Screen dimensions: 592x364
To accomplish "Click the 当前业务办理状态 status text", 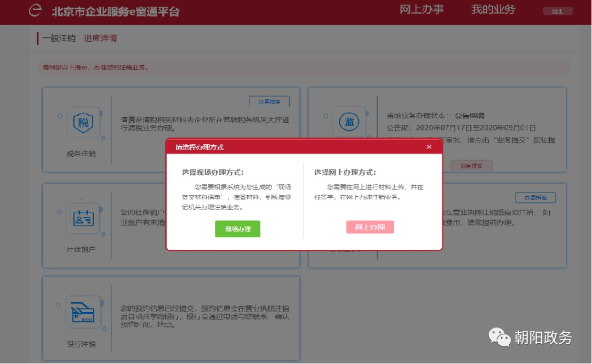I will pyautogui.click(x=436, y=116).
